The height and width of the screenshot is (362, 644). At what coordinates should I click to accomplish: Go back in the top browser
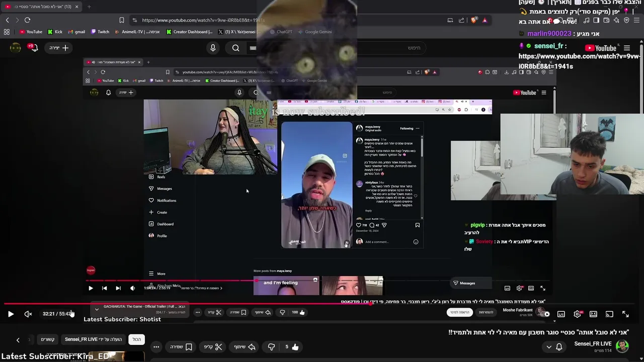(x=7, y=20)
